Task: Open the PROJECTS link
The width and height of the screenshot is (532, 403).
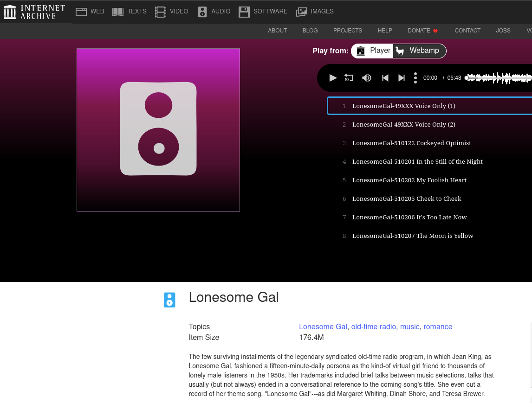Action: coord(348,31)
